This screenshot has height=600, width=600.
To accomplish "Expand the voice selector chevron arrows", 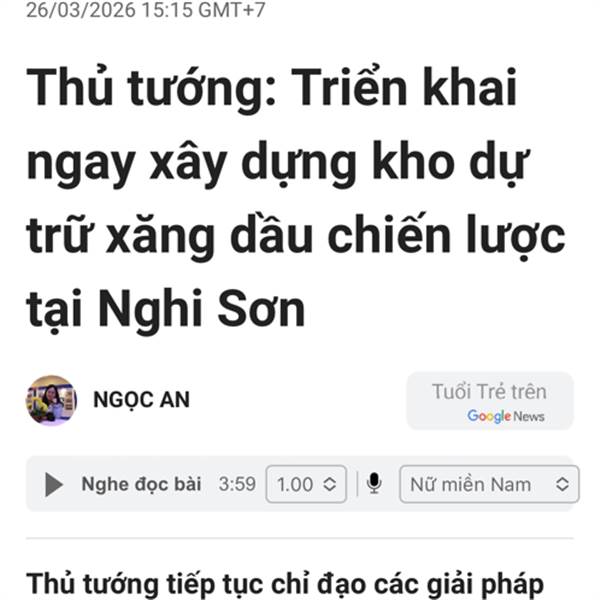I will point(562,484).
